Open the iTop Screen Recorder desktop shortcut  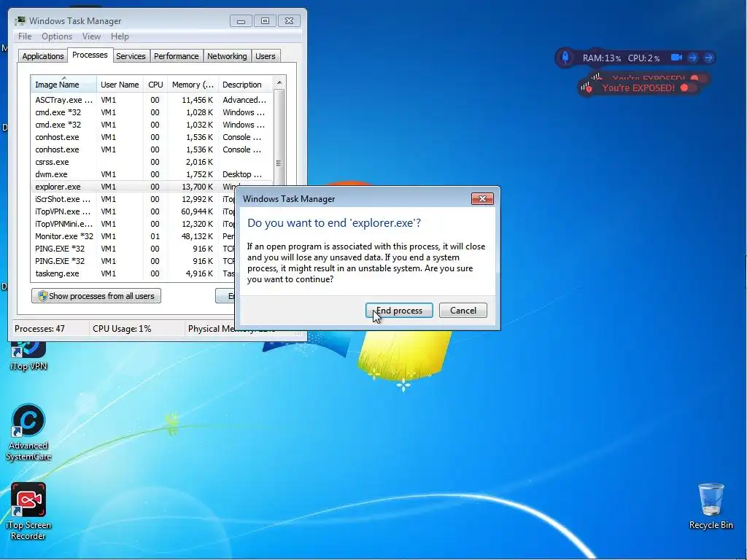pyautogui.click(x=28, y=511)
